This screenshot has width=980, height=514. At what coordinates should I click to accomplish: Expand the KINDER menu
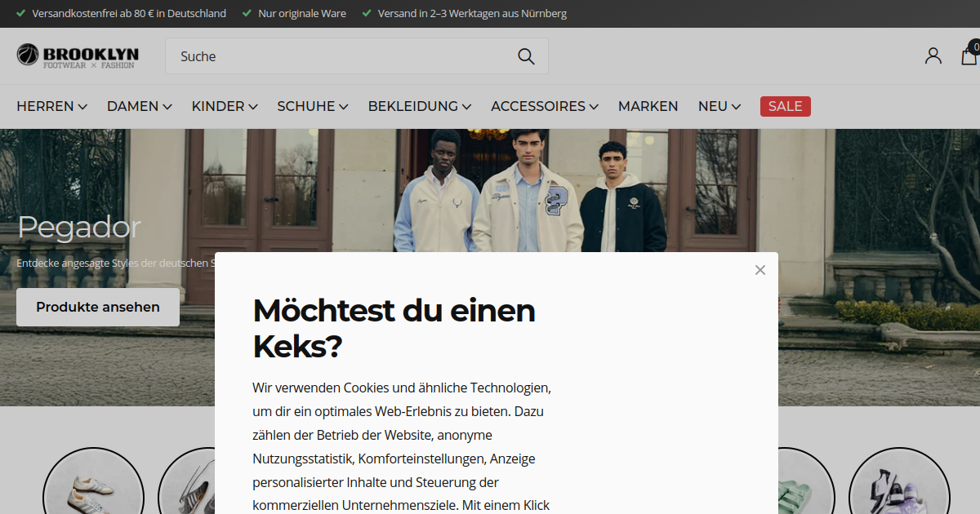pyautogui.click(x=225, y=106)
